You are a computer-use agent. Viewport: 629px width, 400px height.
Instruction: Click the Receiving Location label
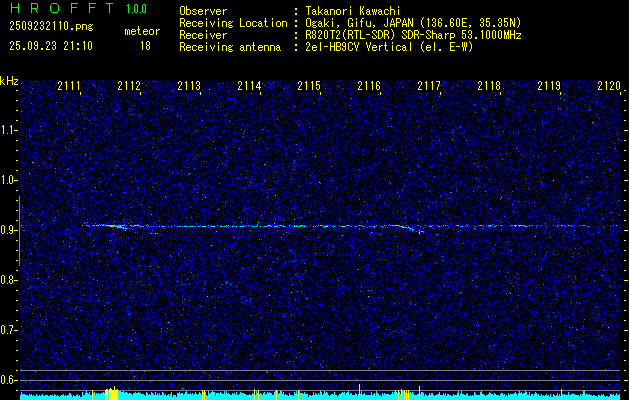pyautogui.click(x=233, y=23)
